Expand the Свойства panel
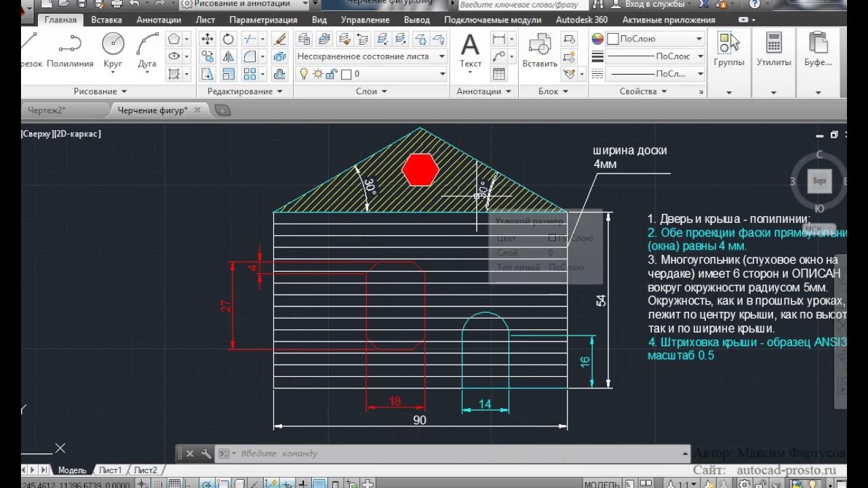 pos(644,91)
